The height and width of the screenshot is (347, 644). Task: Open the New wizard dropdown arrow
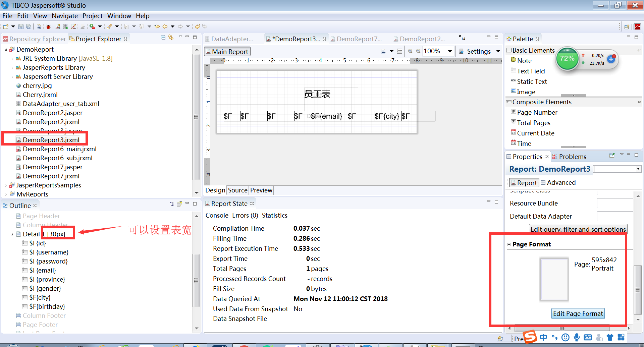pos(13,26)
